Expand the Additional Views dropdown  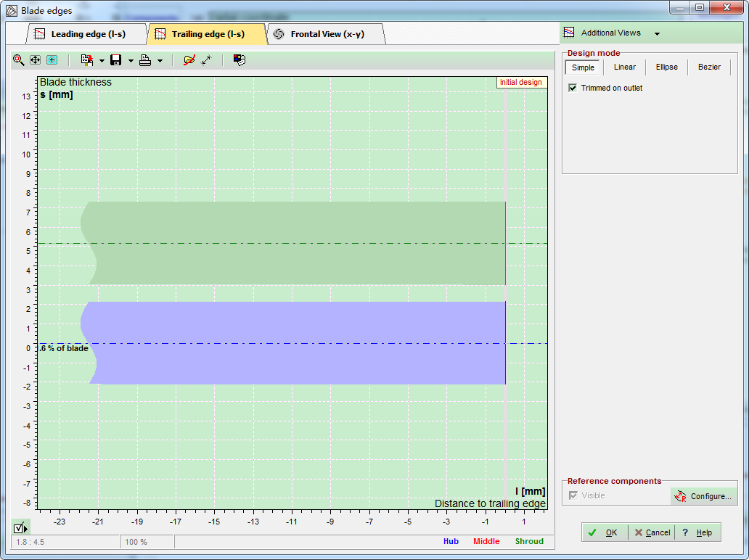[658, 34]
